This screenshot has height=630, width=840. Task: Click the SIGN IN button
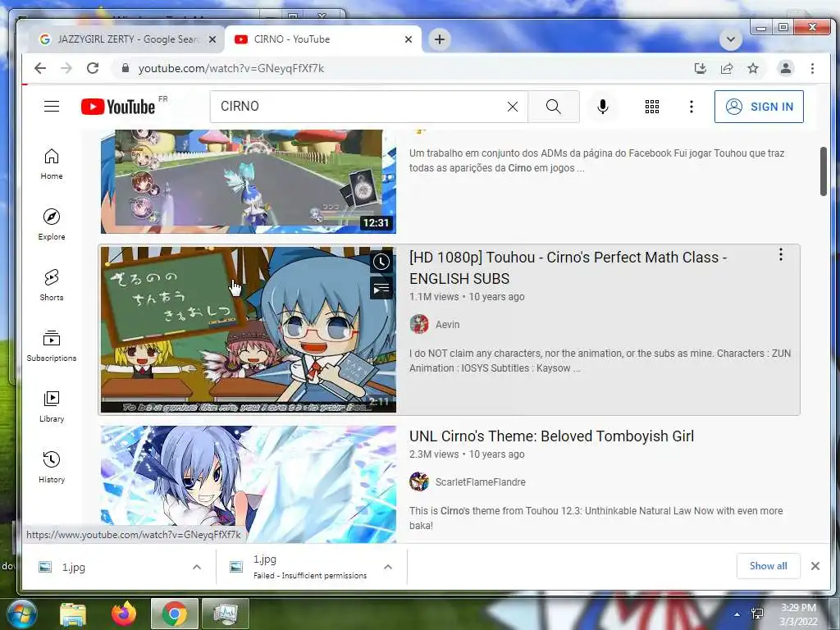[759, 107]
